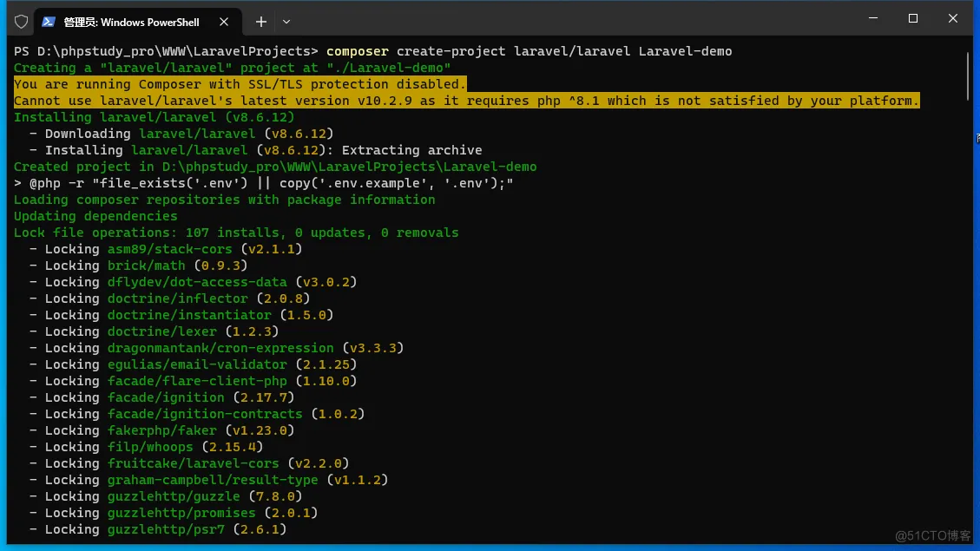Click the 'Installing laravel/laravel (v8.6.12)' heading line
Screen dimensions: 980x551
[x=154, y=117]
